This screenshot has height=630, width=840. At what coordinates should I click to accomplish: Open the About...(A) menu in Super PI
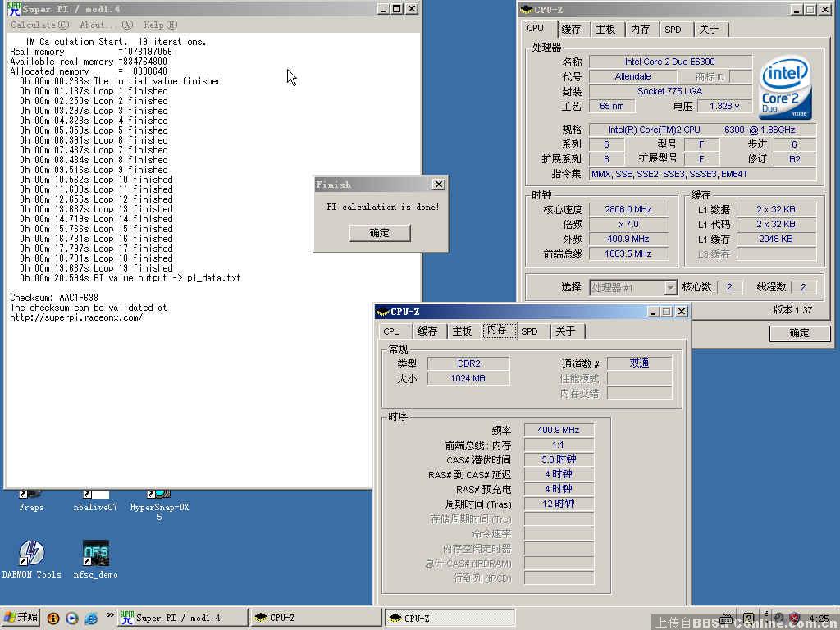click(x=106, y=25)
